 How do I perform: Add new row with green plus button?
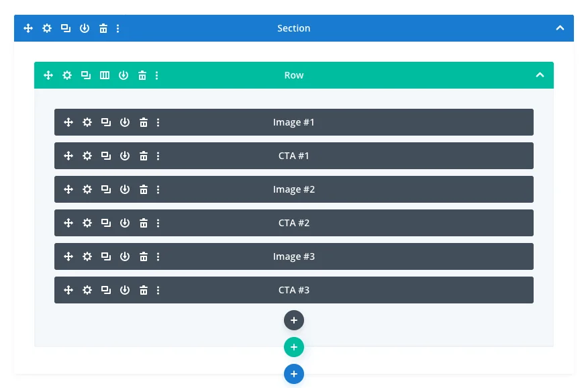click(294, 347)
